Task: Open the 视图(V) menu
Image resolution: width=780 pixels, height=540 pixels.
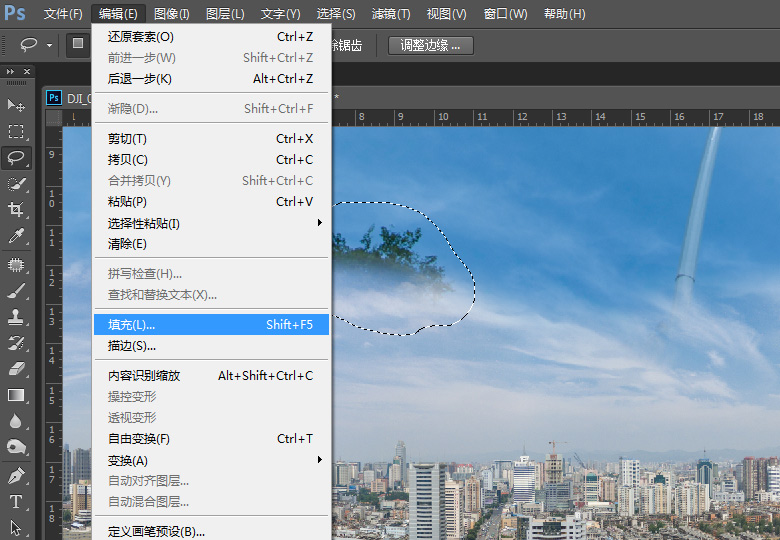Action: [x=447, y=14]
